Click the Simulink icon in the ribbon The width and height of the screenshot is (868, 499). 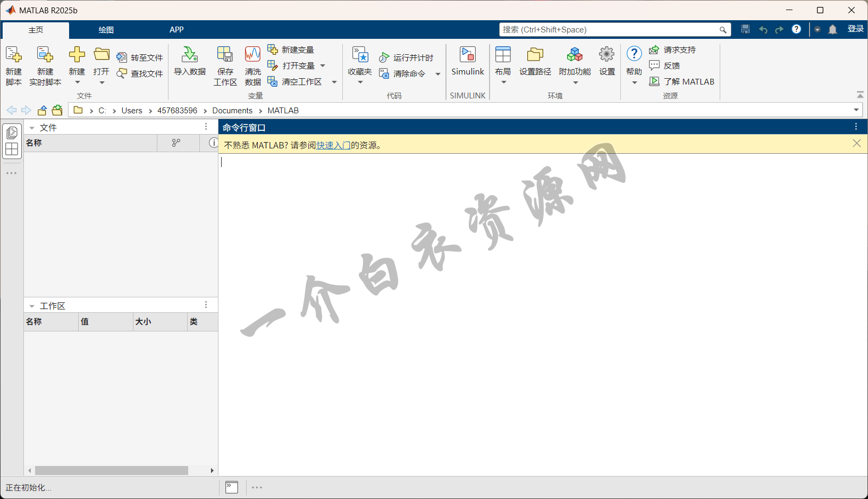pyautogui.click(x=467, y=55)
